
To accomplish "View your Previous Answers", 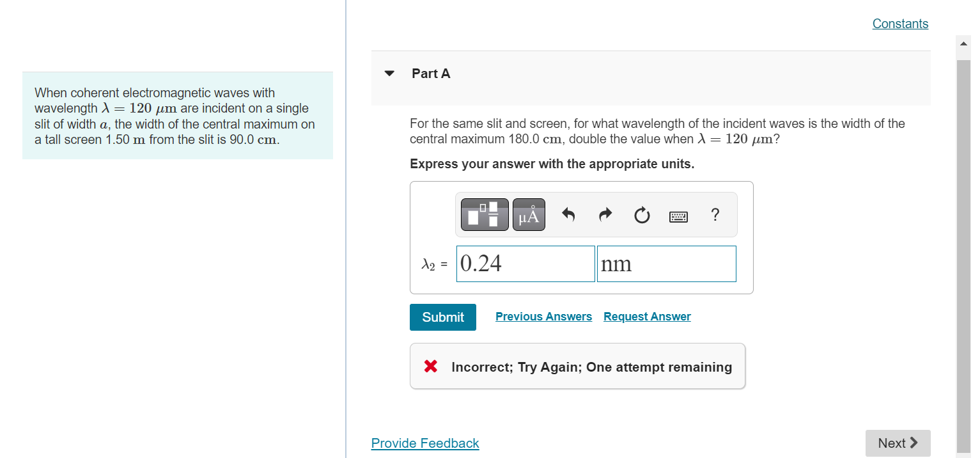I will (543, 316).
